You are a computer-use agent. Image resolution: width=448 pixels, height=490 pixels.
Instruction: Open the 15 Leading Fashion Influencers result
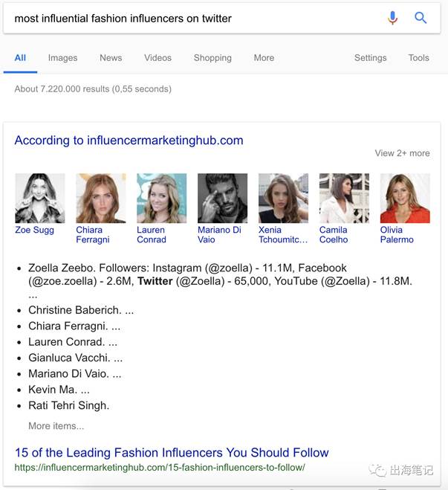tap(172, 453)
